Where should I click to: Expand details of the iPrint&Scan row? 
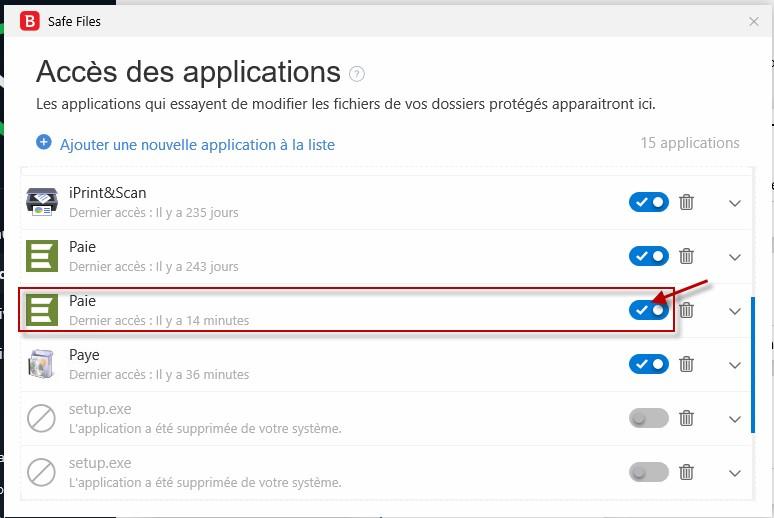(x=735, y=203)
